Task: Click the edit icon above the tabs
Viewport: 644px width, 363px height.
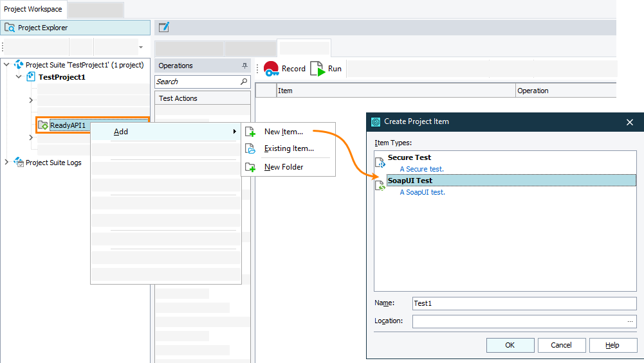Action: coord(164,27)
